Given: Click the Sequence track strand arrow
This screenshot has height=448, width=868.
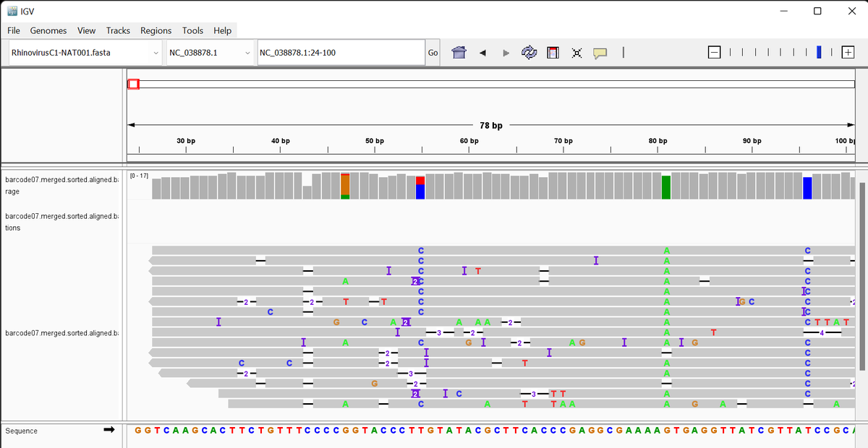Looking at the screenshot, I should coord(109,430).
